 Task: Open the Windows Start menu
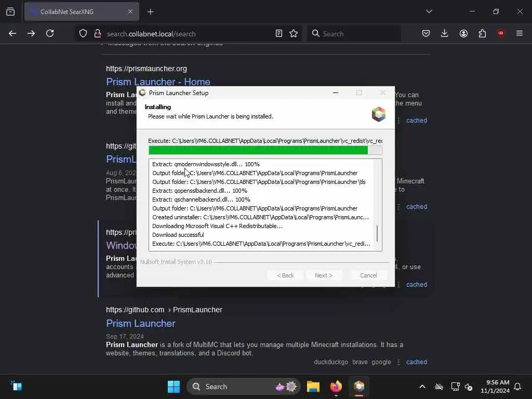(174, 387)
